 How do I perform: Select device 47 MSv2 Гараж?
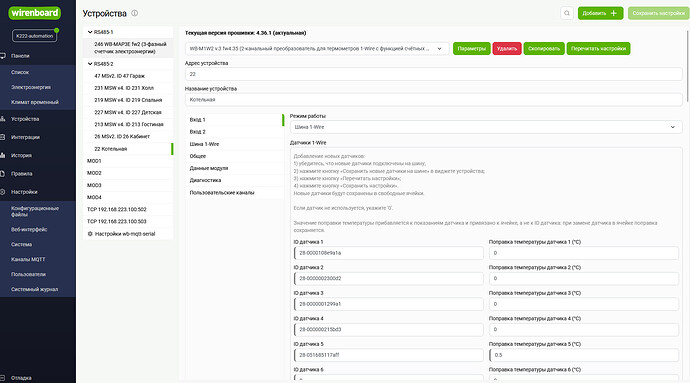[128, 76]
